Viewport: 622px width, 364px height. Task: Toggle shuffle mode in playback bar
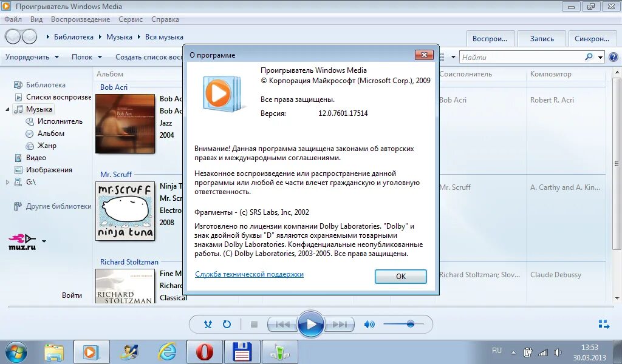[x=208, y=324]
